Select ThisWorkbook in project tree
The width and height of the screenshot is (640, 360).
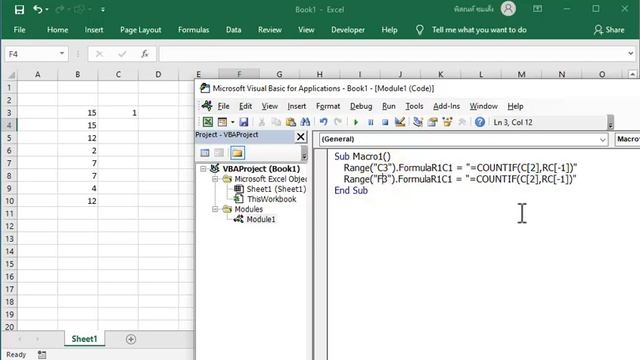[x=271, y=199]
